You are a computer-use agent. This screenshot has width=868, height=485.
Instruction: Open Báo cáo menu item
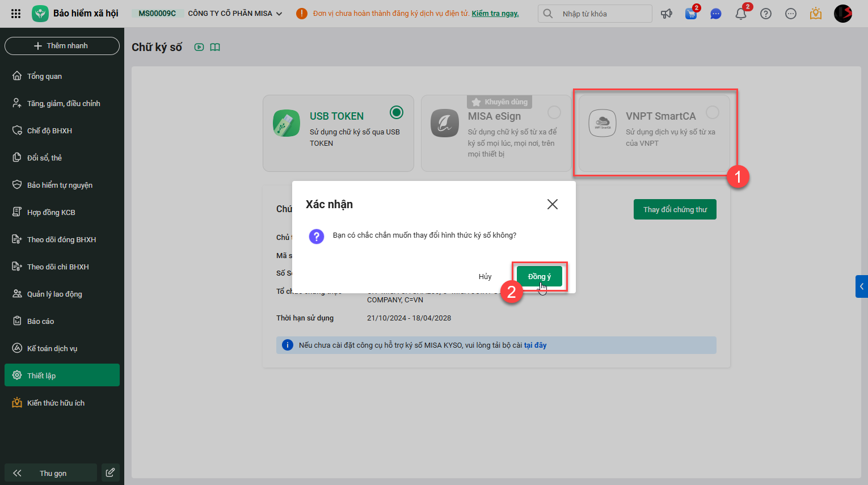[x=62, y=321]
